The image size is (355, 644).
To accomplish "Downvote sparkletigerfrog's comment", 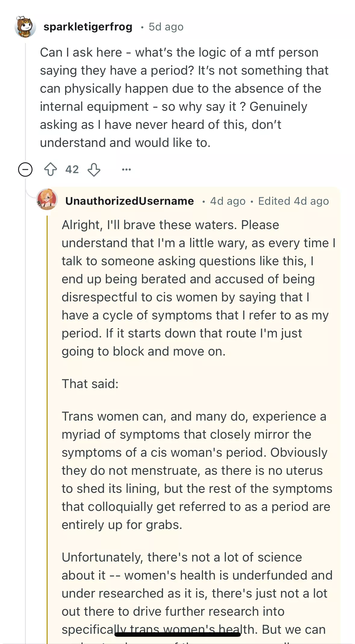I will point(94,170).
